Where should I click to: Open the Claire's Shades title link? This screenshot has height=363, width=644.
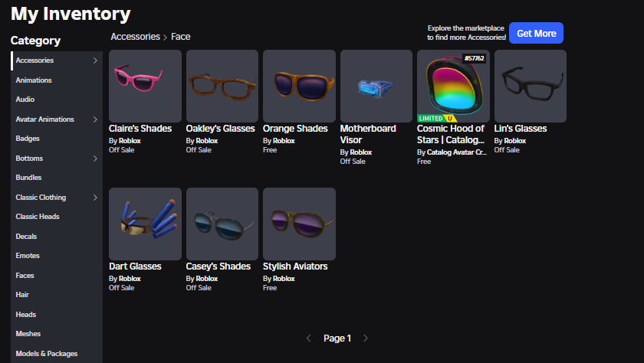[140, 129]
